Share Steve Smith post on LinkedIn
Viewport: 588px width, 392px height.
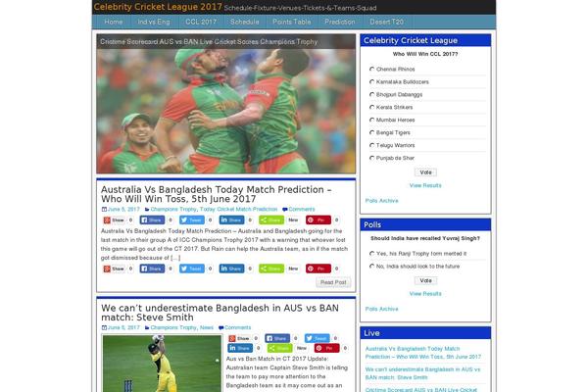click(240, 348)
